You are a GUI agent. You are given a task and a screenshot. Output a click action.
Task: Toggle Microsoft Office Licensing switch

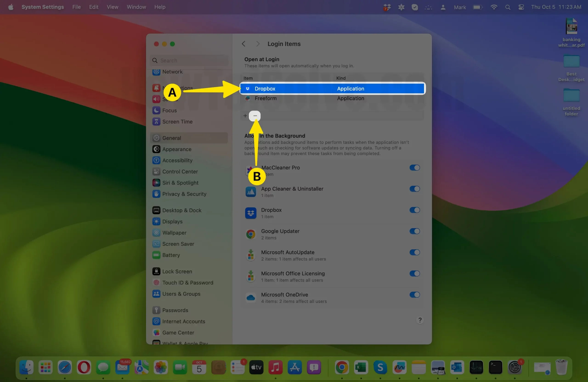click(415, 274)
